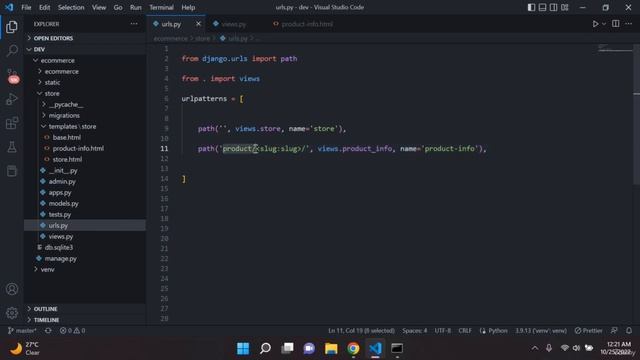This screenshot has height=360, width=640.
Task: Open errors and warnings count in status bar
Action: click(x=73, y=331)
